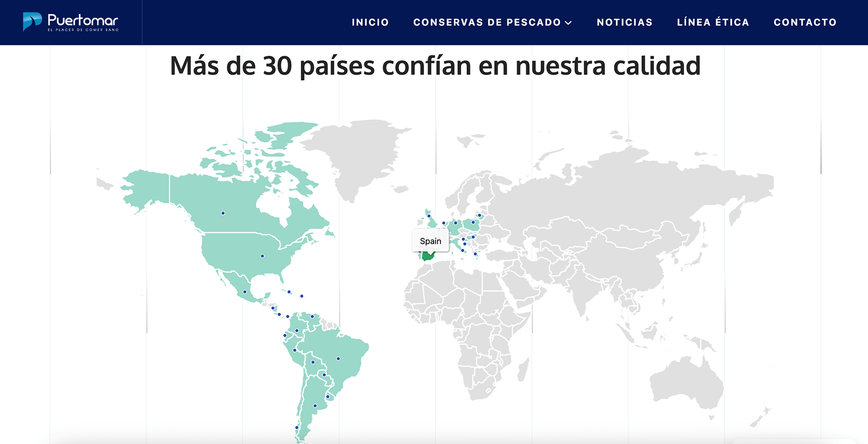The width and height of the screenshot is (868, 444).
Task: Select the marker dot on the United Kingdom
Action: coord(429,216)
